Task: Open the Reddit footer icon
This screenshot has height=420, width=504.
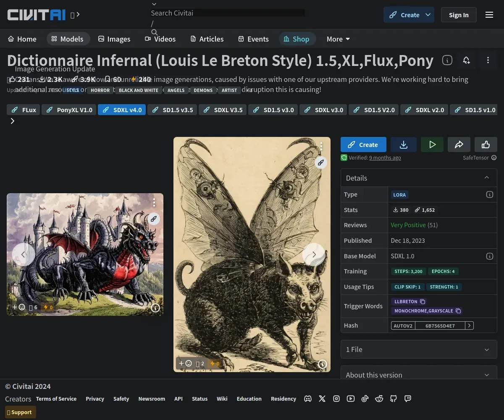Action: [x=379, y=399]
